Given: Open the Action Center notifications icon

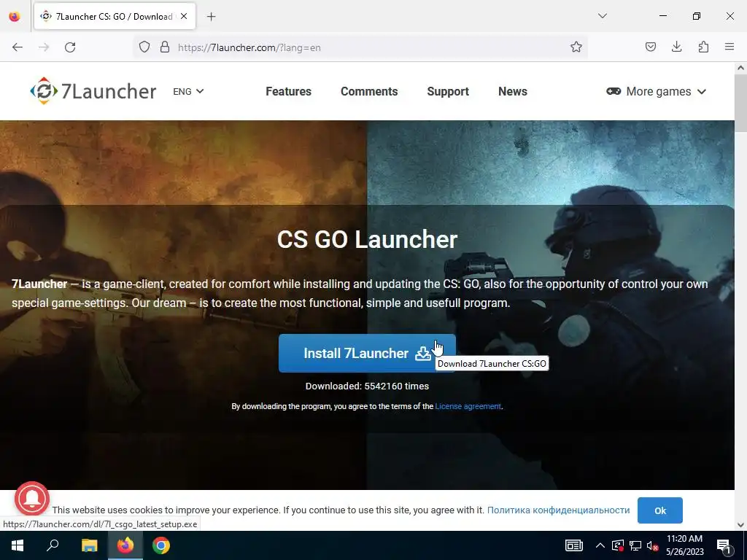Looking at the screenshot, I should [724, 546].
